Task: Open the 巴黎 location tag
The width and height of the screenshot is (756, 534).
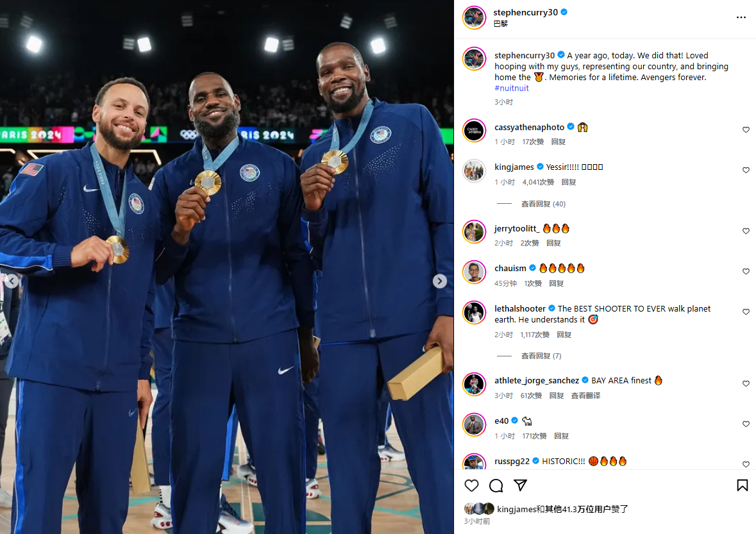Action: [500, 24]
